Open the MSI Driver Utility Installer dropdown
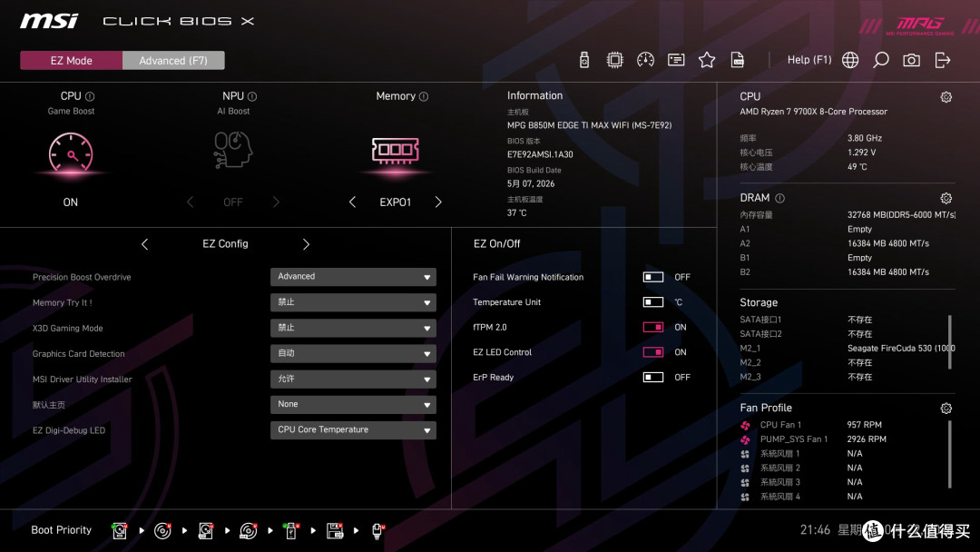 pos(353,379)
